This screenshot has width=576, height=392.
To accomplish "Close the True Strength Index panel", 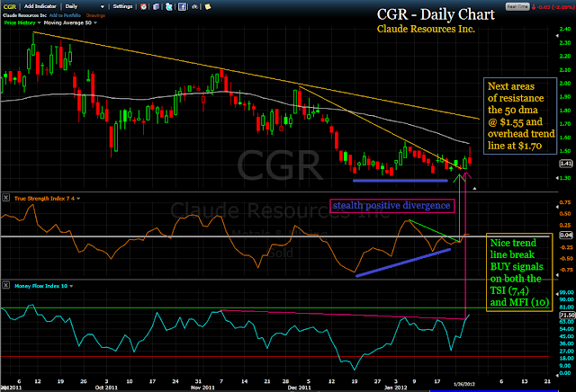I will tap(6, 198).
